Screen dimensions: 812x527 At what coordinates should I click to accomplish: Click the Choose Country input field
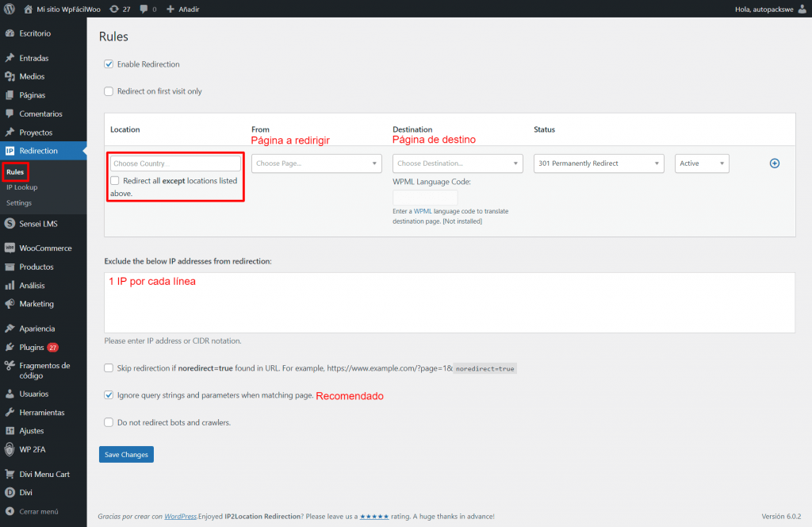click(x=175, y=163)
